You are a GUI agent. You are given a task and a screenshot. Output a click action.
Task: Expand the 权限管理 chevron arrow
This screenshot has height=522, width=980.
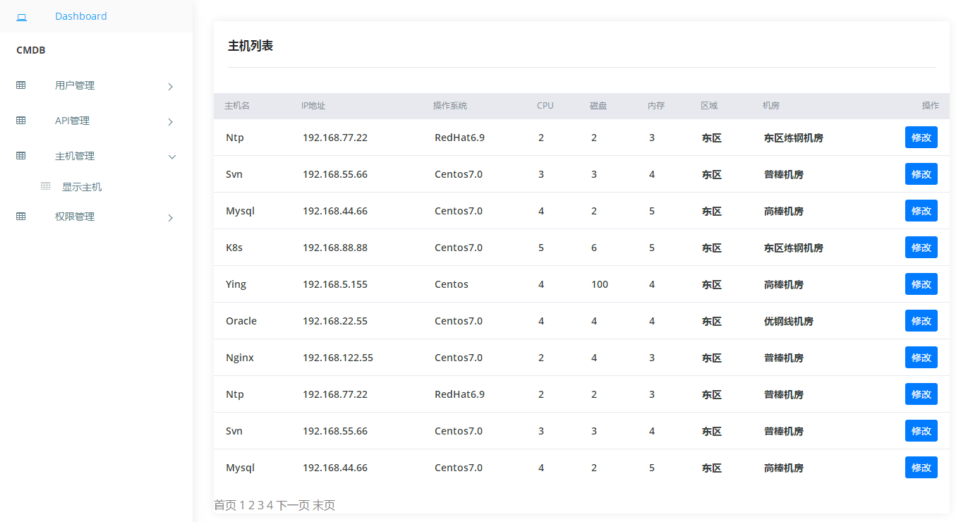[x=171, y=218]
